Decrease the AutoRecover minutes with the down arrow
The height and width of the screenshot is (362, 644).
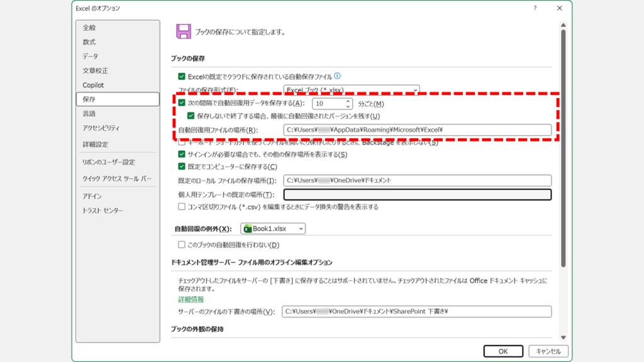point(347,106)
